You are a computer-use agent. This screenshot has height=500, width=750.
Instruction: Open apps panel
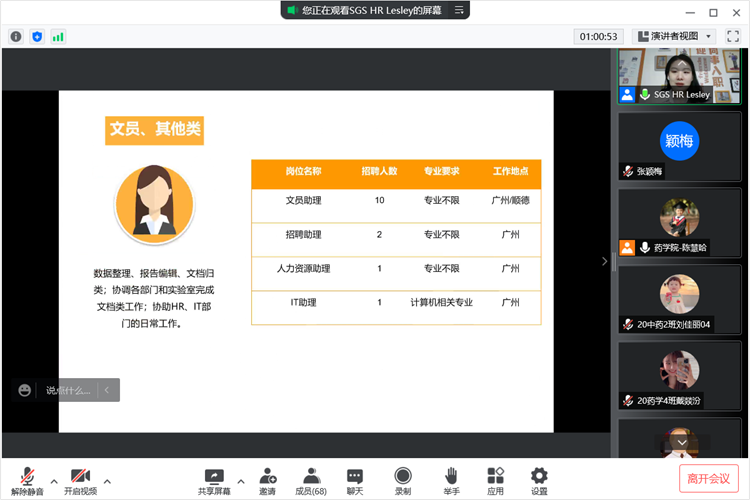pos(495,481)
